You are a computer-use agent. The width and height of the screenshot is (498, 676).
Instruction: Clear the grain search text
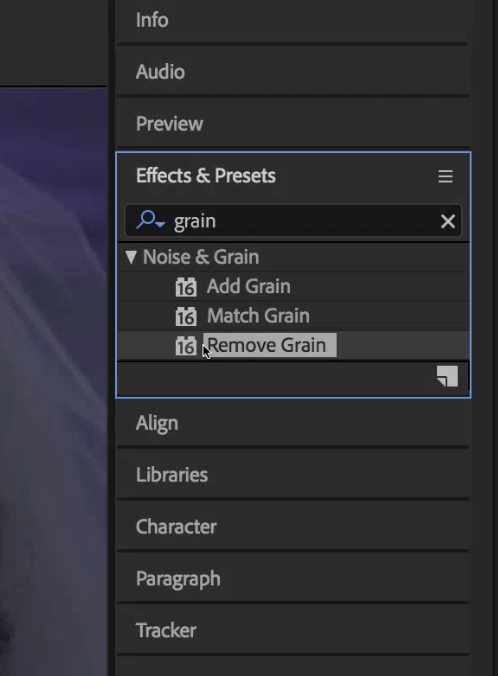pyautogui.click(x=448, y=221)
